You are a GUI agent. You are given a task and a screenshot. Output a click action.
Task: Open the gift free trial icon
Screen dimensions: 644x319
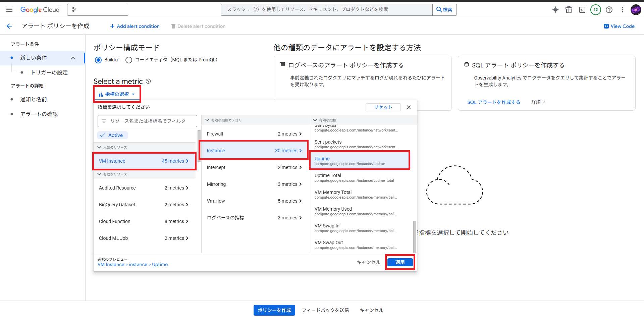pos(569,10)
